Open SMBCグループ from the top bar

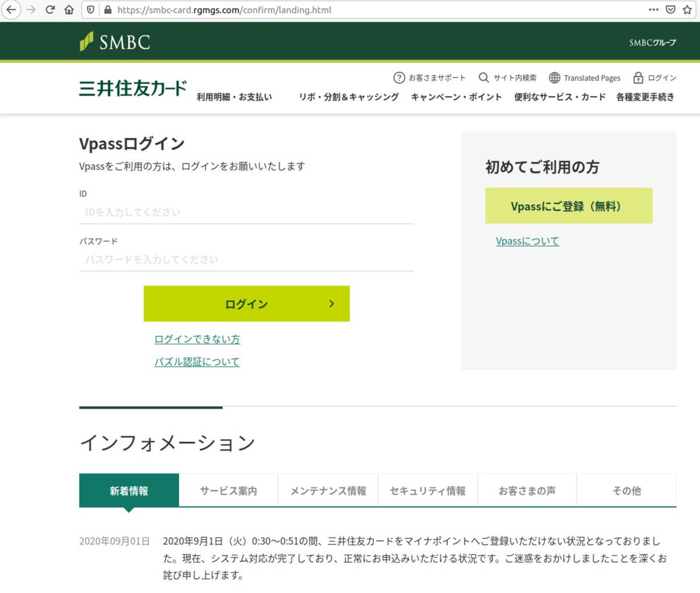coord(652,42)
